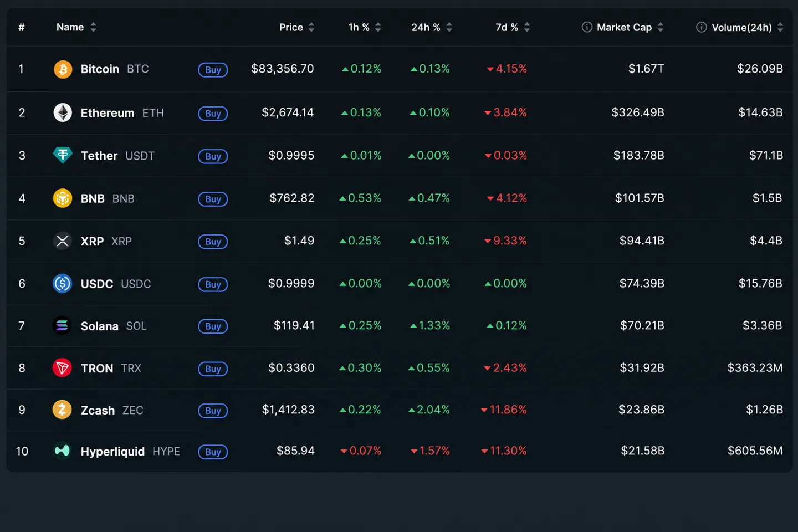Sort the table by Name
This screenshot has width=798, height=532.
click(76, 27)
